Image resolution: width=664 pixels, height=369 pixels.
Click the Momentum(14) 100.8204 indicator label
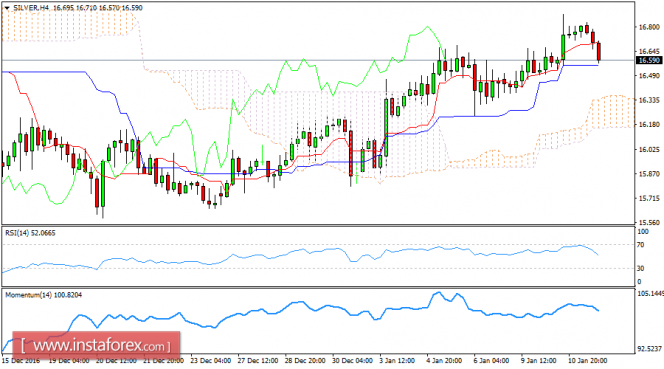[x=44, y=295]
